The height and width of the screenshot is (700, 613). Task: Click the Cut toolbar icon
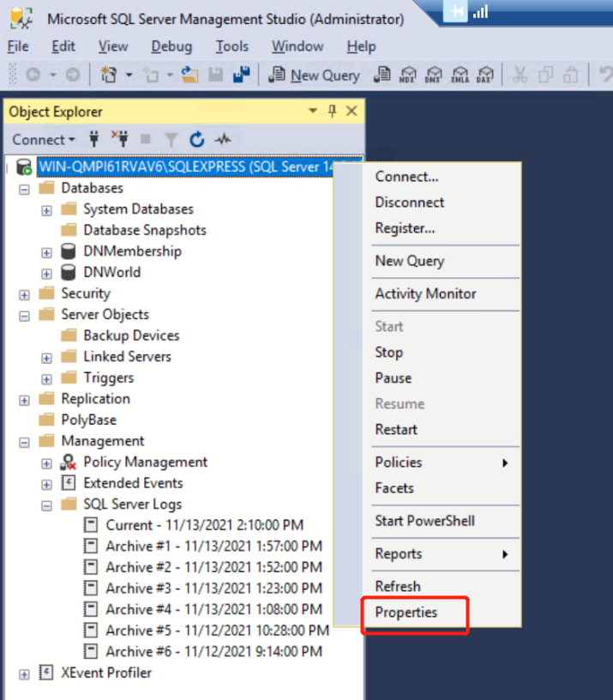(520, 75)
